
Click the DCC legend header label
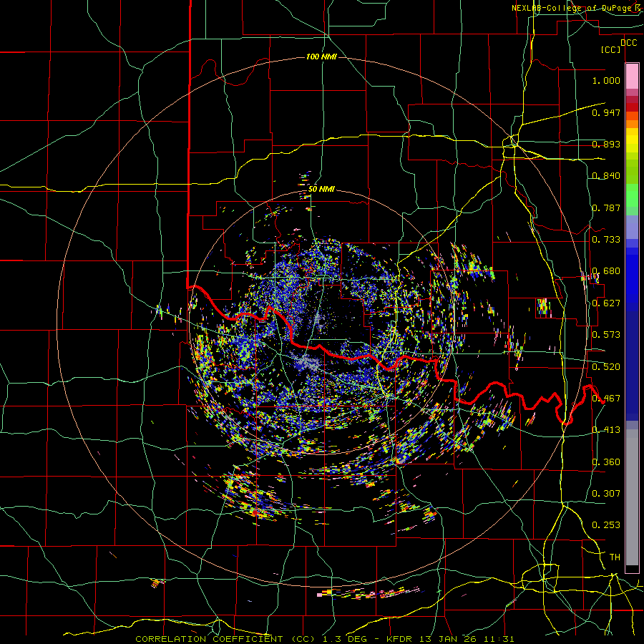tap(628, 43)
